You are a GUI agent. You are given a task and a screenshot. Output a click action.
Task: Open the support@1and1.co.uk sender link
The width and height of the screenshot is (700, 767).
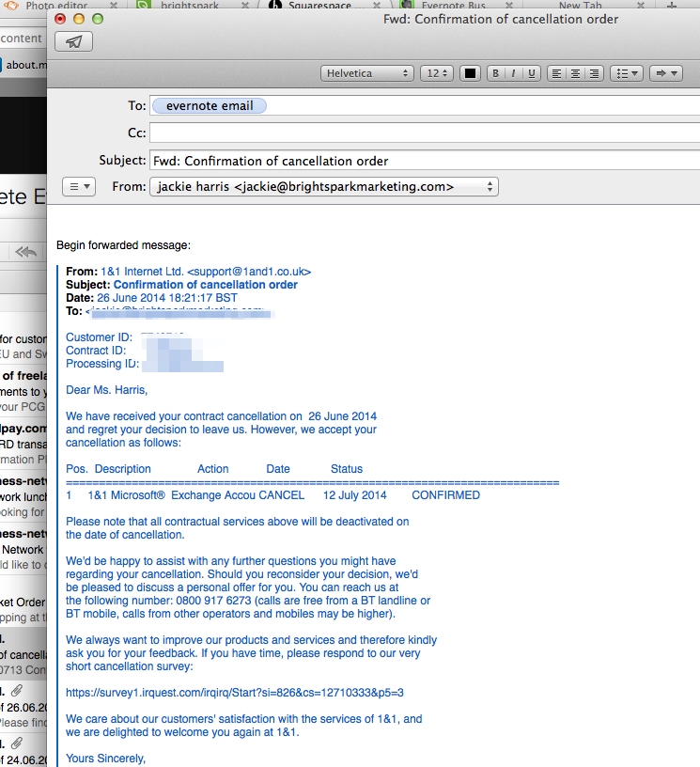point(249,272)
